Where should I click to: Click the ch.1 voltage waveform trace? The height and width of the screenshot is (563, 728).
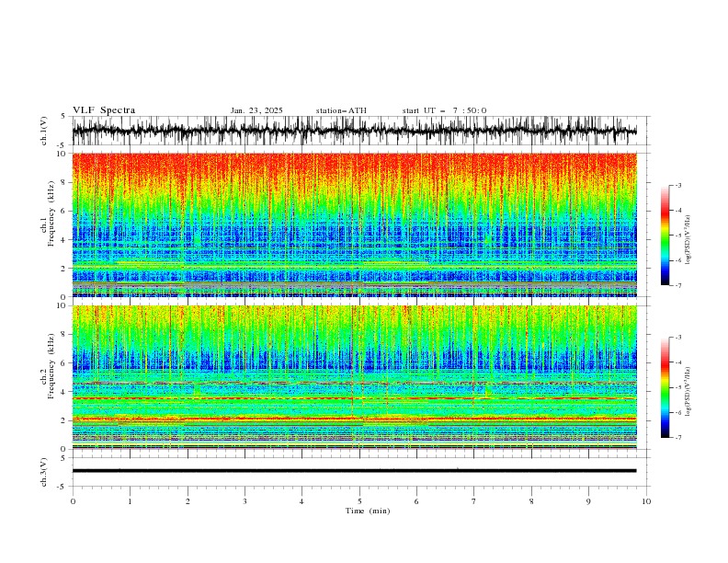click(x=355, y=131)
